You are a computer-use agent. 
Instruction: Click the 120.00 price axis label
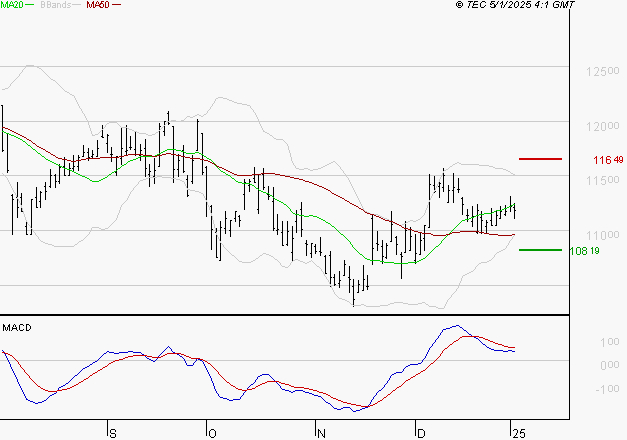[603, 127]
